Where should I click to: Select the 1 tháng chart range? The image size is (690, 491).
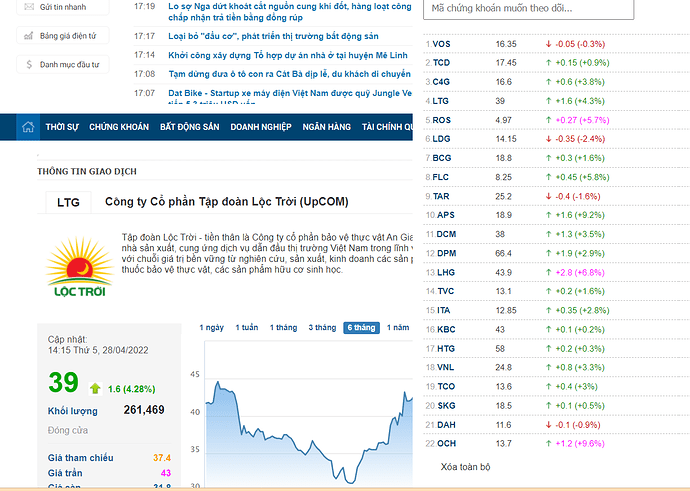(283, 328)
